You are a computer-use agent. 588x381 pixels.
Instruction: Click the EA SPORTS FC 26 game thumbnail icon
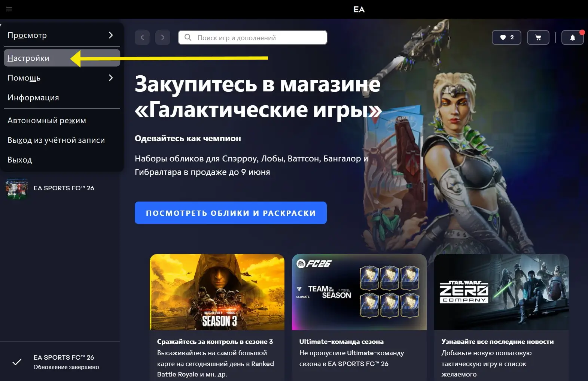click(17, 188)
